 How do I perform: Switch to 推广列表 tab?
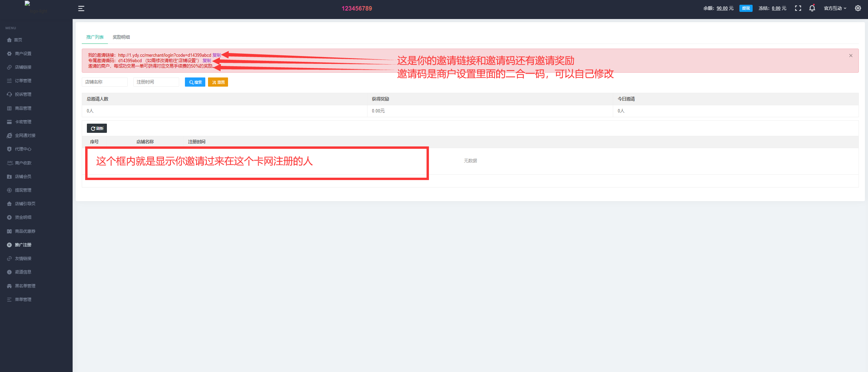(95, 37)
